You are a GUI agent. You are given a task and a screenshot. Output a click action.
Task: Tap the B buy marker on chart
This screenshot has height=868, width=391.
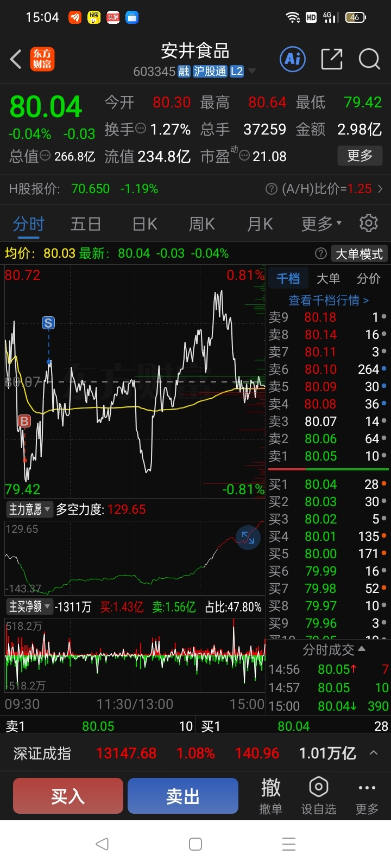pyautogui.click(x=24, y=421)
